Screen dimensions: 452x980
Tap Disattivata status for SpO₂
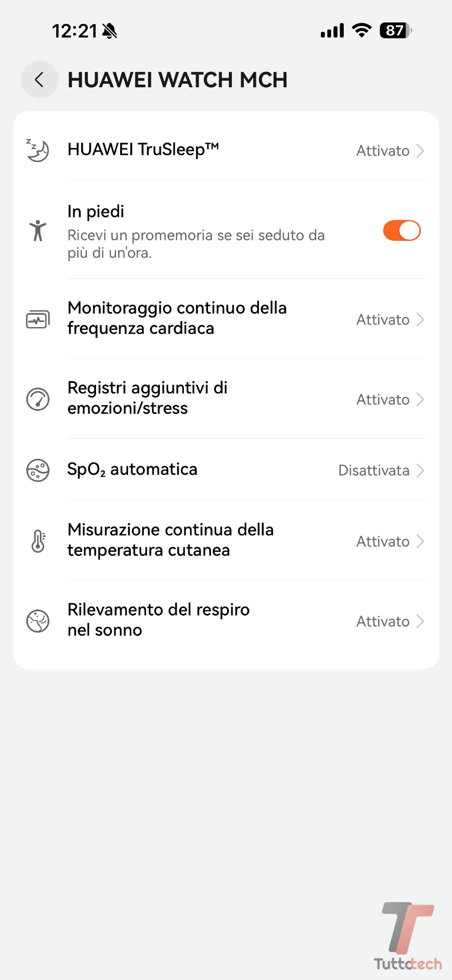374,470
